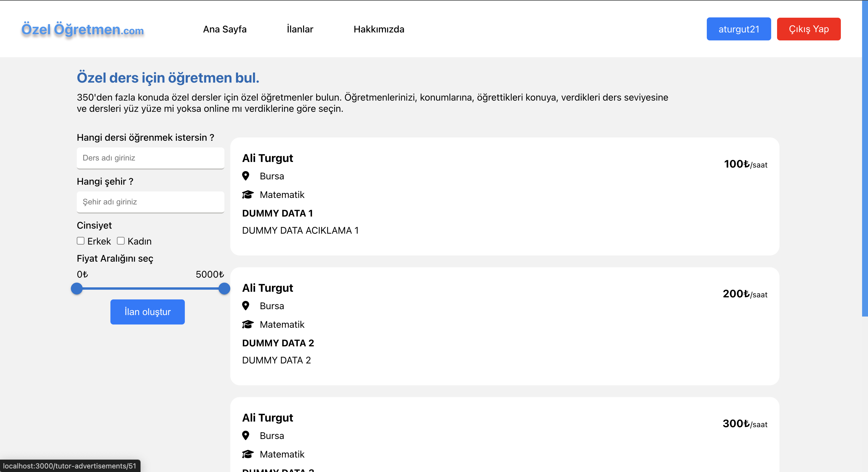Viewport: 868px width, 472px height.
Task: Click the İlan oluştur button
Action: (x=148, y=312)
